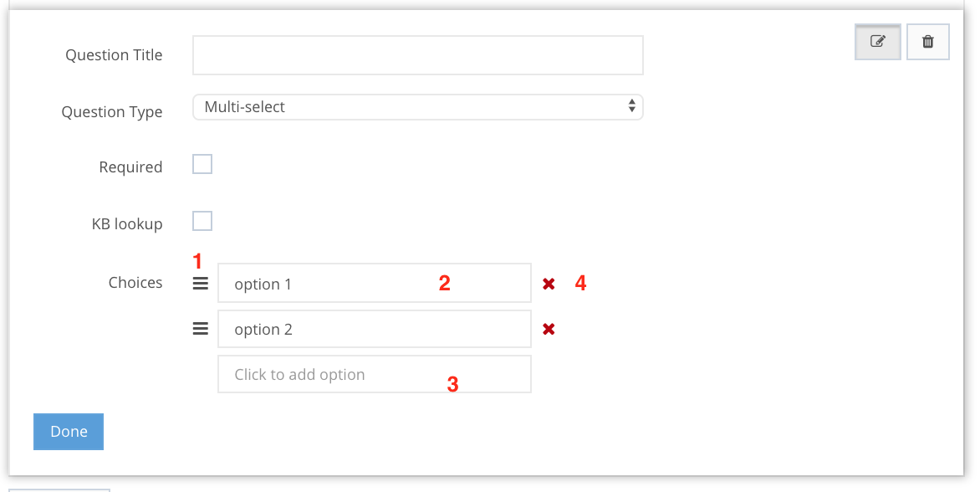
Task: Open the Question Type Multi-select dropdown
Action: tap(417, 107)
